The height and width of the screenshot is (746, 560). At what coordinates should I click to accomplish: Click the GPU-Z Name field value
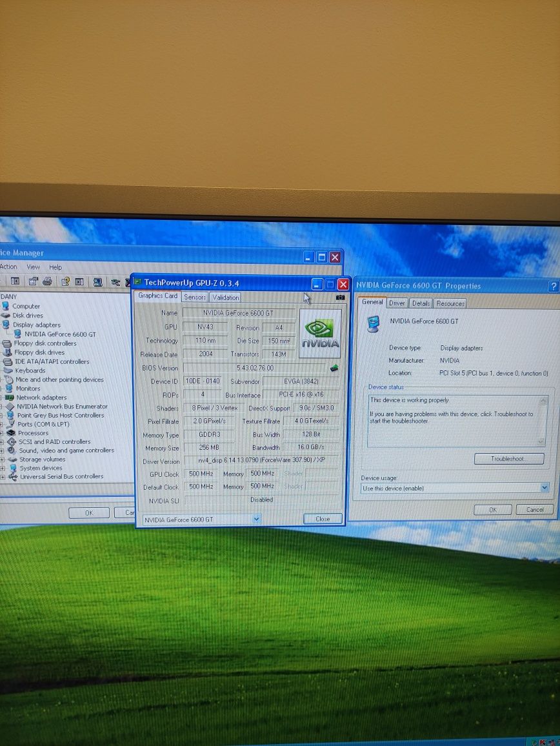coord(238,313)
